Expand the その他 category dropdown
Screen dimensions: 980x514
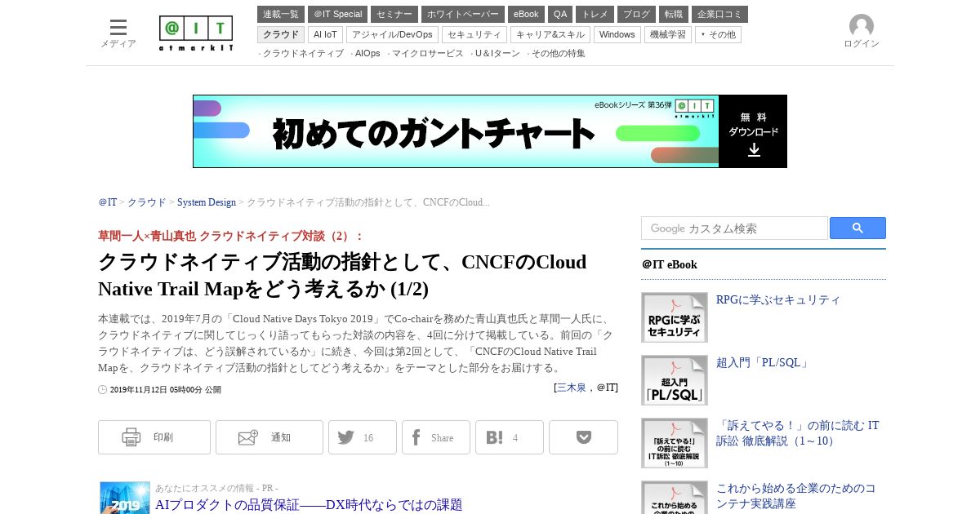(719, 35)
